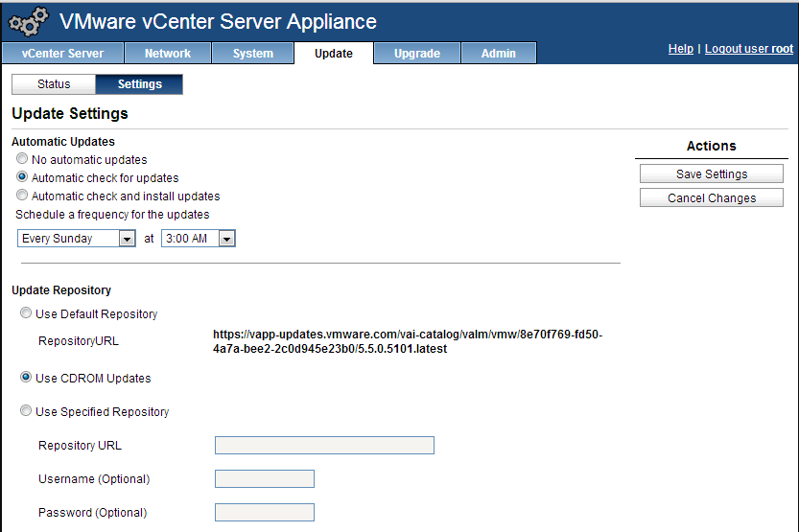The image size is (799, 532).
Task: Open the Upgrade tab
Action: point(417,54)
